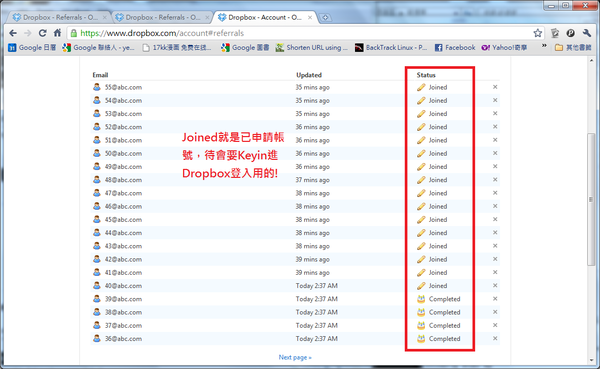Go back with the browser back arrow
Screen dimensions: 600x369
point(13,33)
